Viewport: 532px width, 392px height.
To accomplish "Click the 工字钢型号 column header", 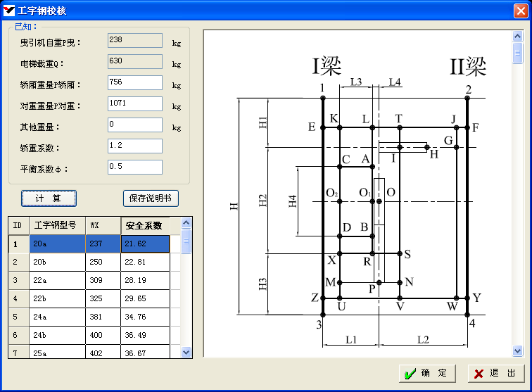I will click(56, 226).
